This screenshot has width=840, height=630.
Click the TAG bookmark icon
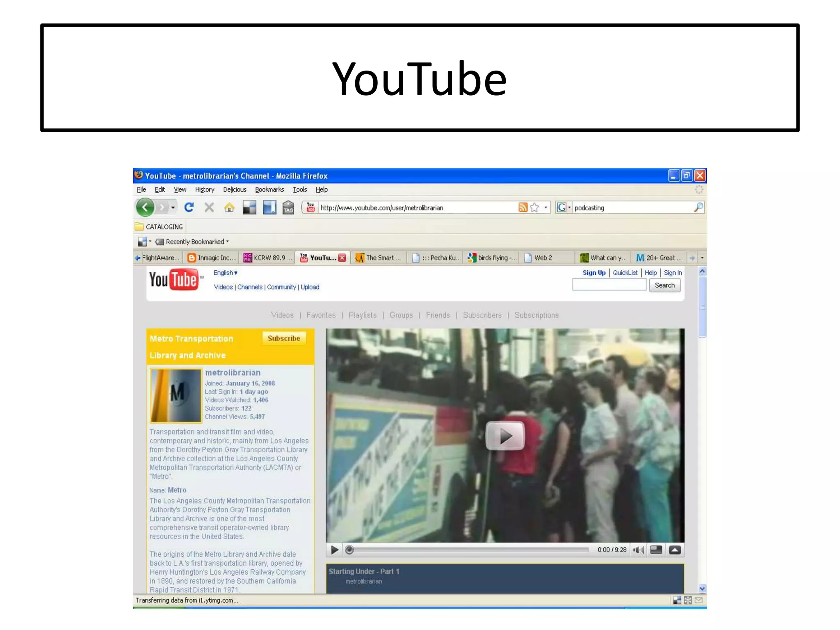tap(288, 208)
